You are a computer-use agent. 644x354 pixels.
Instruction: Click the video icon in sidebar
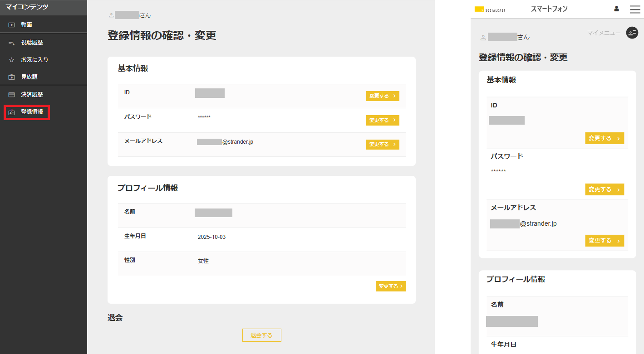[12, 25]
